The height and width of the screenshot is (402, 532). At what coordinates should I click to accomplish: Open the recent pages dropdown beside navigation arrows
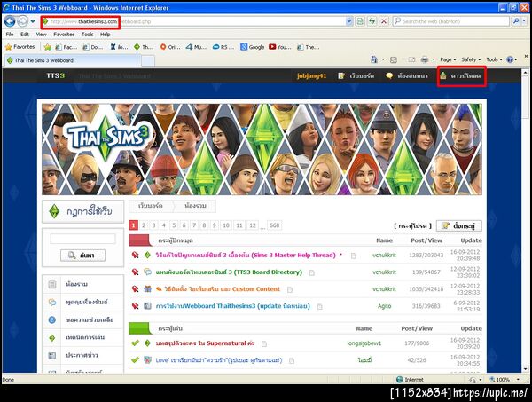tap(33, 21)
